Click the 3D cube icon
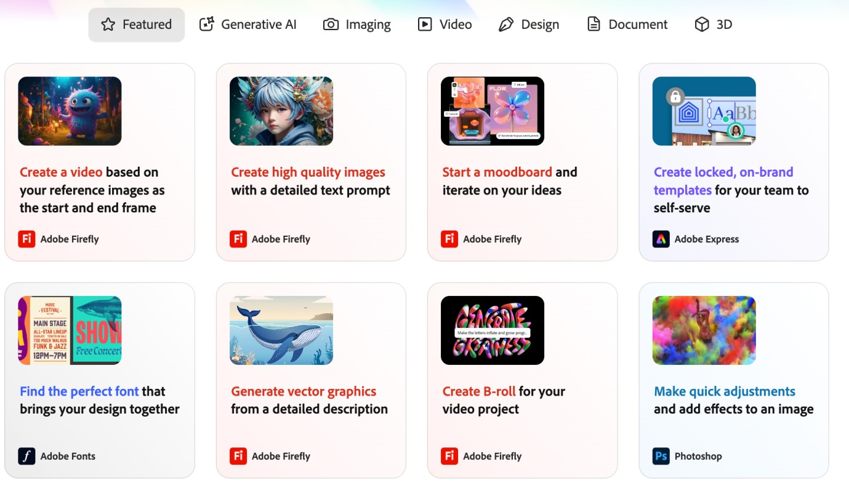849x504 pixels. click(x=702, y=24)
